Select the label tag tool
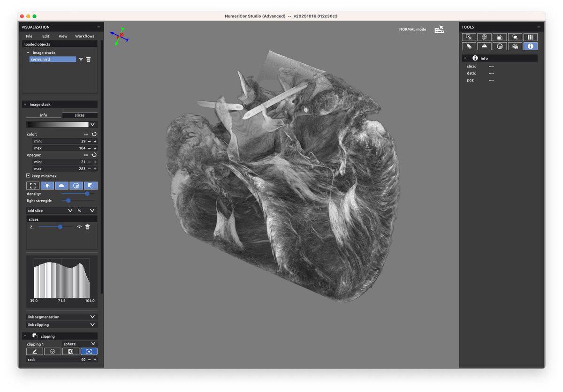The image size is (563, 392). [469, 46]
